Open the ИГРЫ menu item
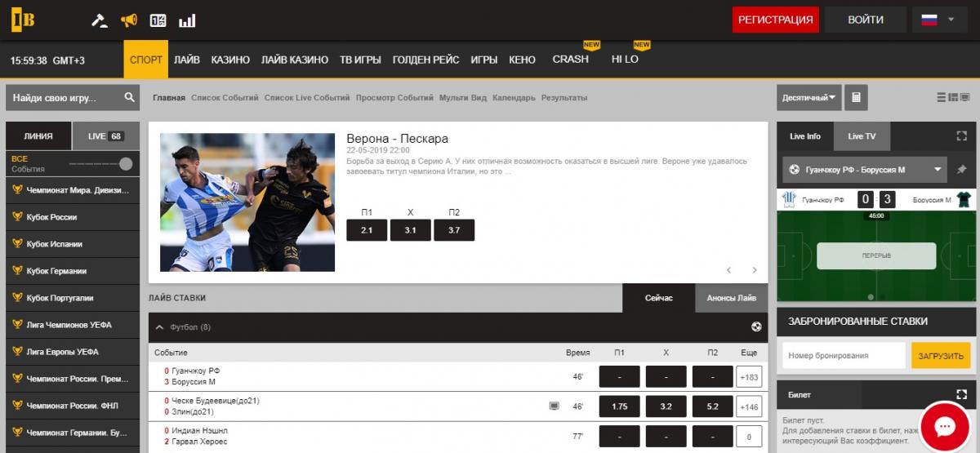 click(x=484, y=60)
